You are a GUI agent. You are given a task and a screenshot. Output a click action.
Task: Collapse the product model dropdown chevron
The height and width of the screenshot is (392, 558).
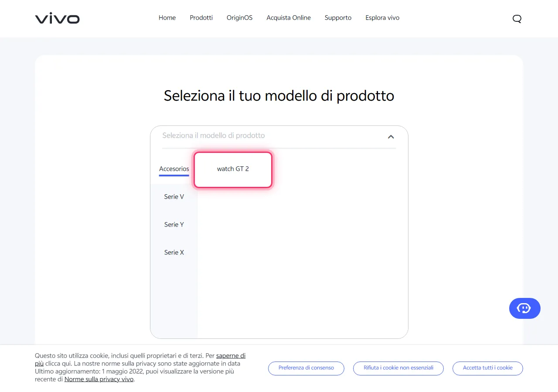click(391, 137)
